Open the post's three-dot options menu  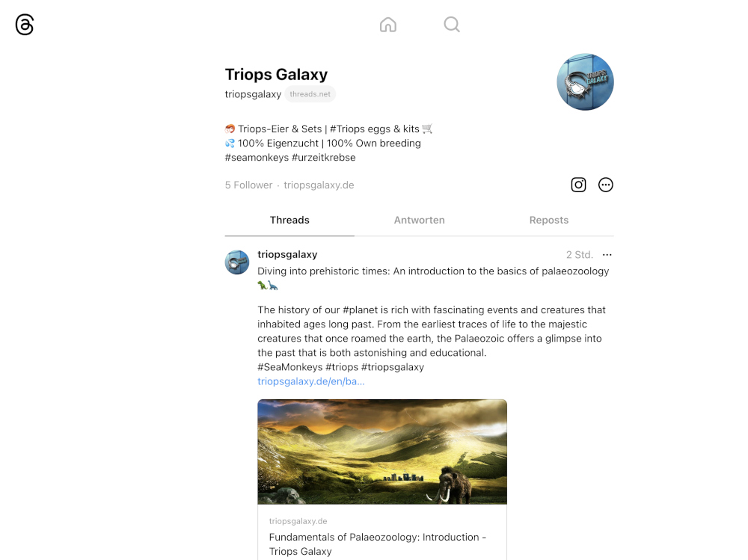[x=607, y=255]
